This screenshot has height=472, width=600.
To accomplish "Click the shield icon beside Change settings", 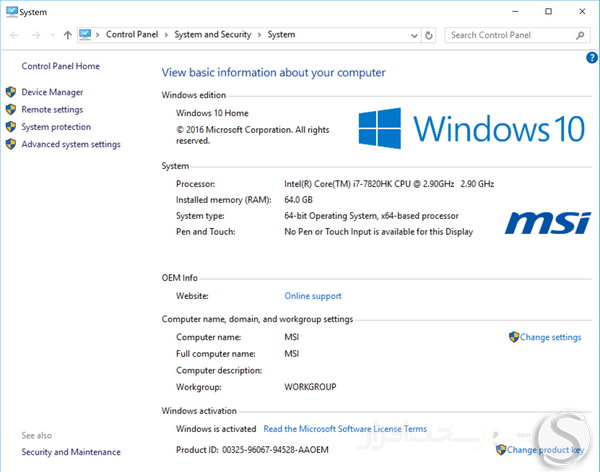I will (x=514, y=337).
